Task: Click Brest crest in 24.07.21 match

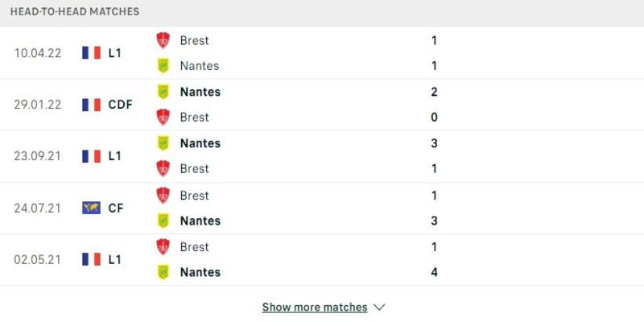Action: [163, 195]
